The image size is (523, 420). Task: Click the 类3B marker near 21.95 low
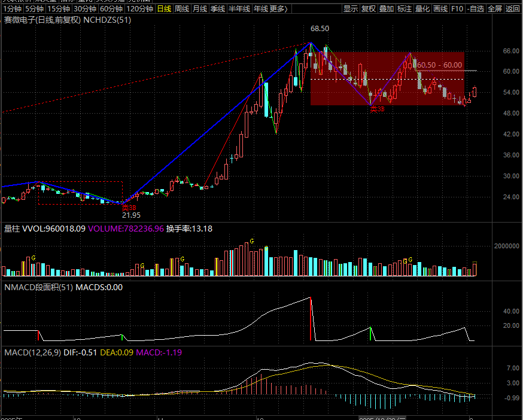point(129,208)
